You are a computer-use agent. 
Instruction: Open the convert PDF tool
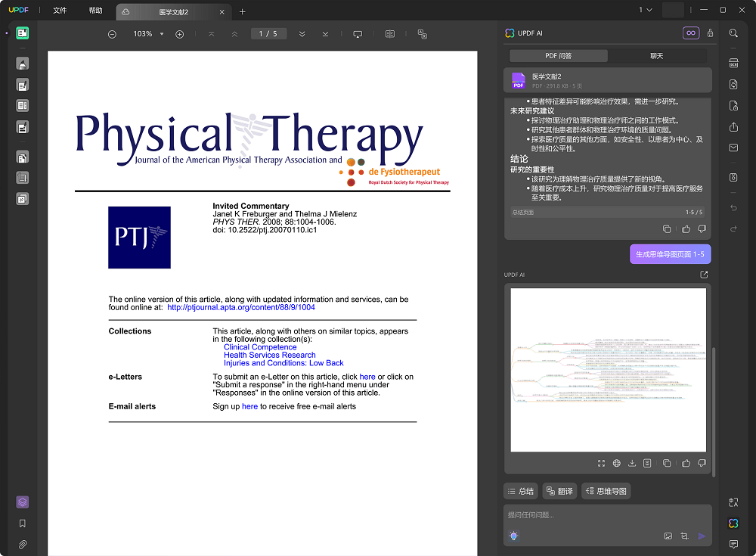point(733,85)
